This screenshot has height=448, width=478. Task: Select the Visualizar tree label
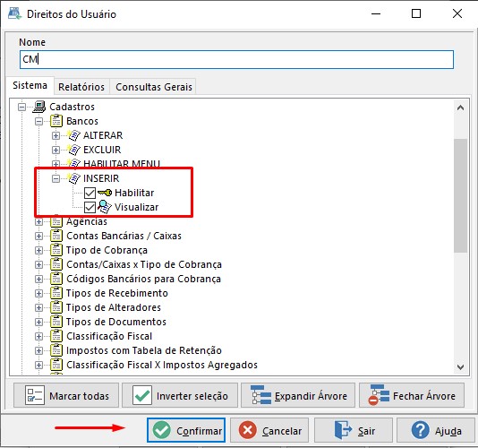[x=137, y=207]
